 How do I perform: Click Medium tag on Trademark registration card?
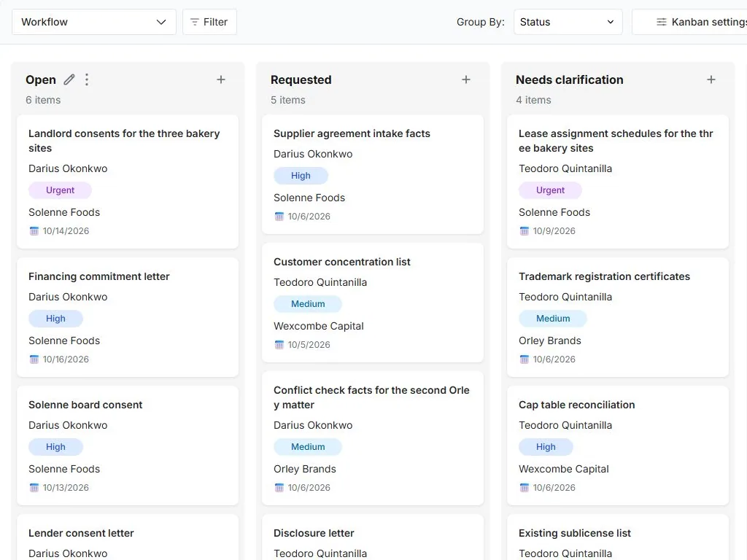click(553, 319)
